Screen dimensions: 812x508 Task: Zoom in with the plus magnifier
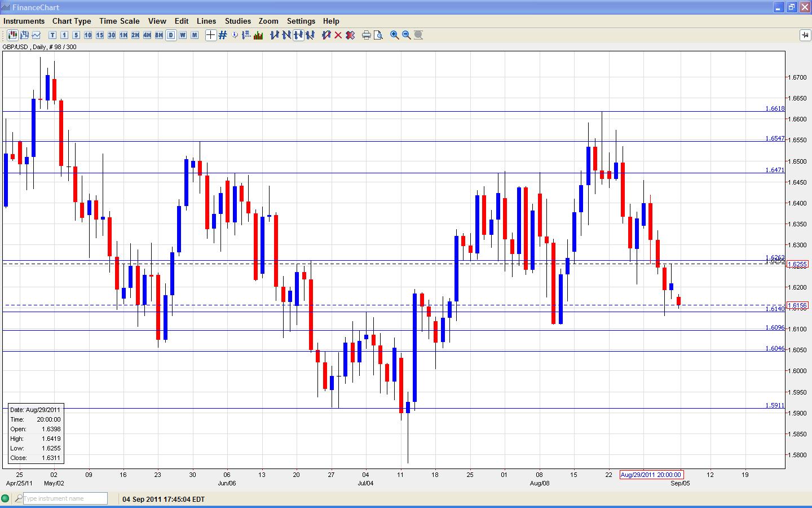pos(395,35)
